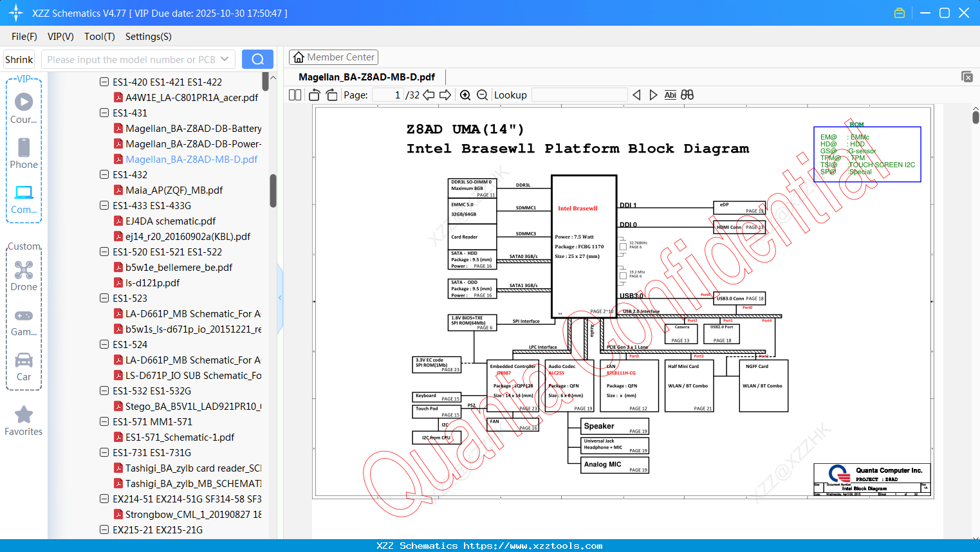Rotate the page counterclockwise
Image resolution: width=980 pixels, height=552 pixels.
315,95
